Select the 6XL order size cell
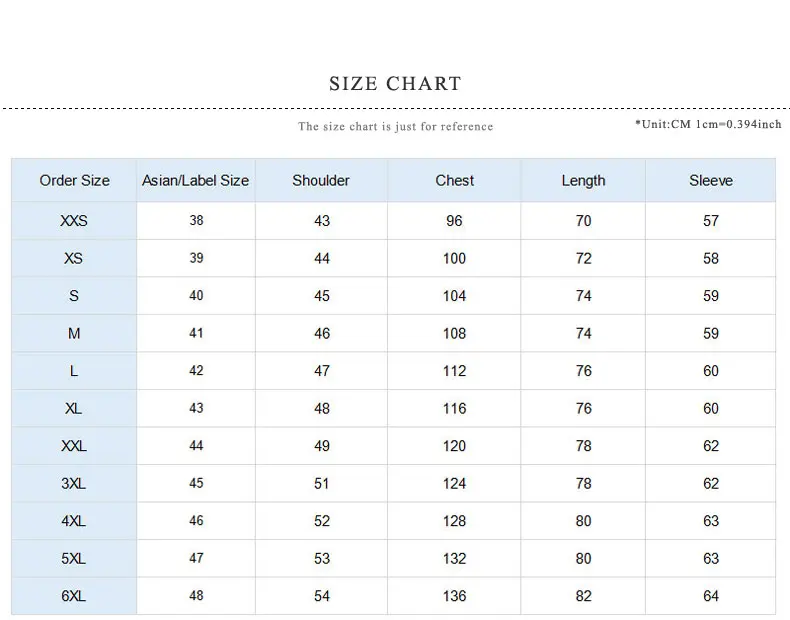 pos(74,596)
